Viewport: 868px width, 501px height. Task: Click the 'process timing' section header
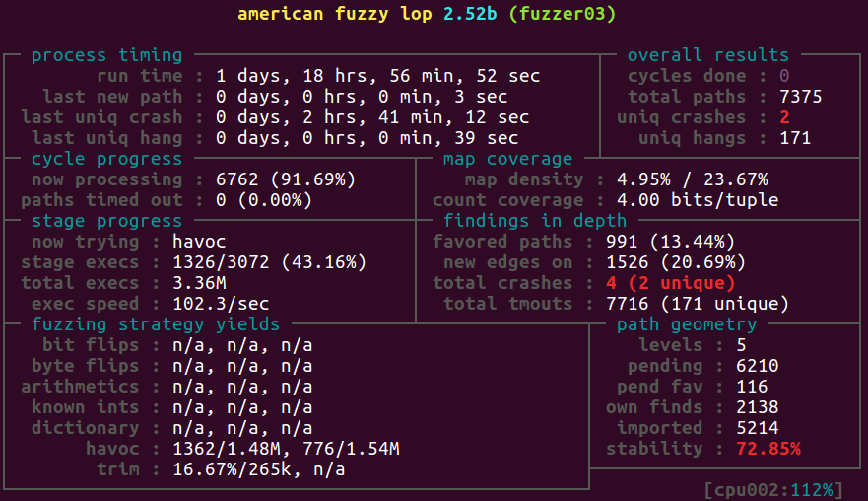(106, 55)
